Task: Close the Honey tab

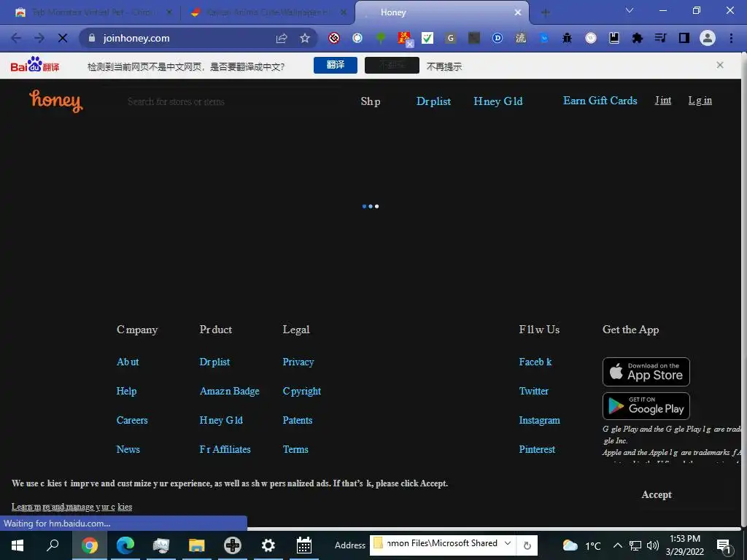Action: coord(518,12)
